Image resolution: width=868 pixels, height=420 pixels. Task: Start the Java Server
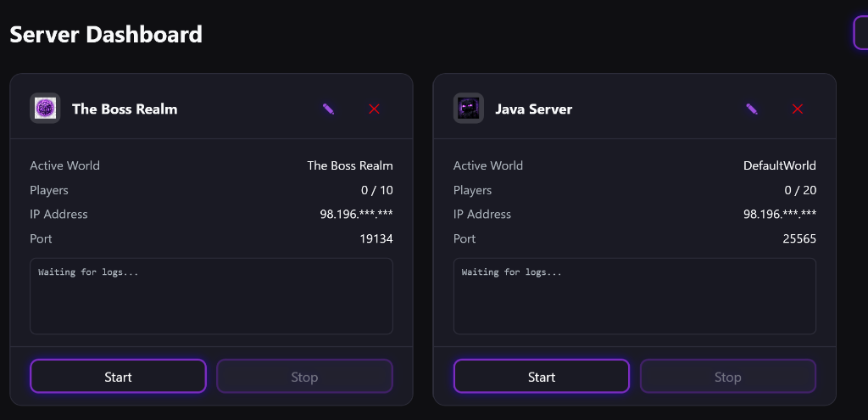(x=542, y=377)
